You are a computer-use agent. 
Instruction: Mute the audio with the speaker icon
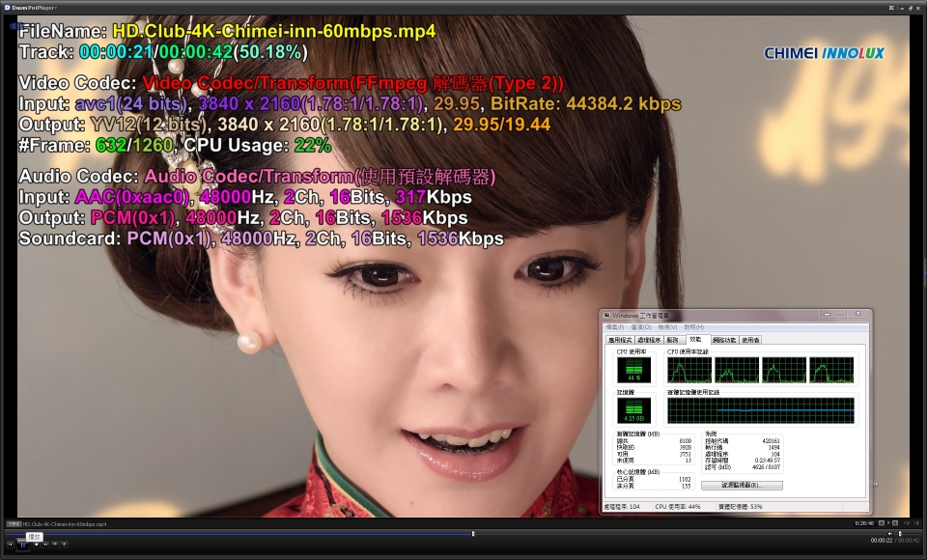(x=889, y=533)
